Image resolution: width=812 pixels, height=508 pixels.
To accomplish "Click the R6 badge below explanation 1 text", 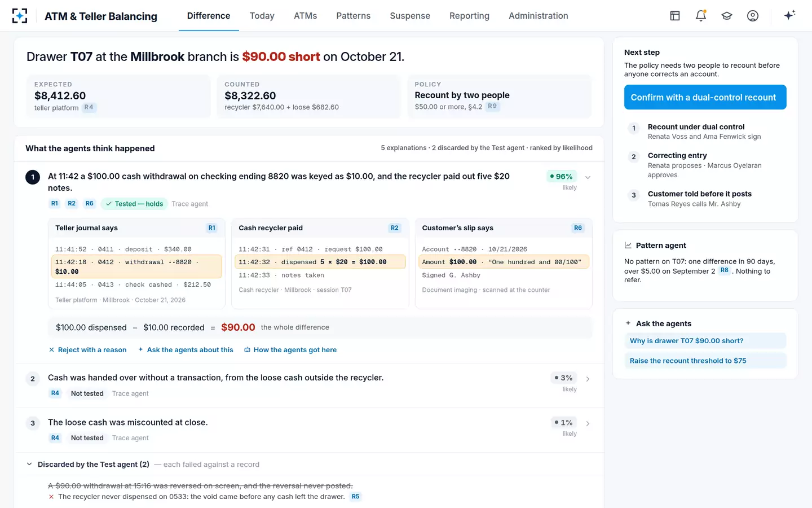I will tap(90, 204).
